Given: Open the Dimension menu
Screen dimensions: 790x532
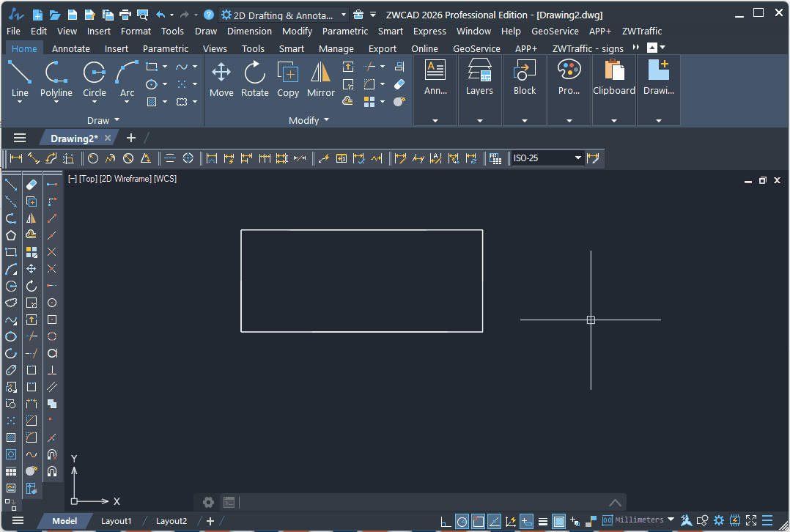Looking at the screenshot, I should [x=249, y=32].
